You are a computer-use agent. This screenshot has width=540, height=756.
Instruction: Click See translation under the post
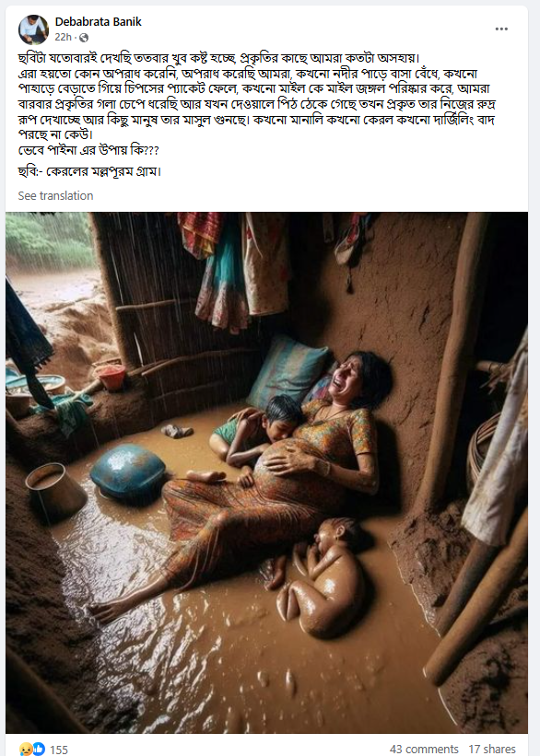(x=55, y=196)
